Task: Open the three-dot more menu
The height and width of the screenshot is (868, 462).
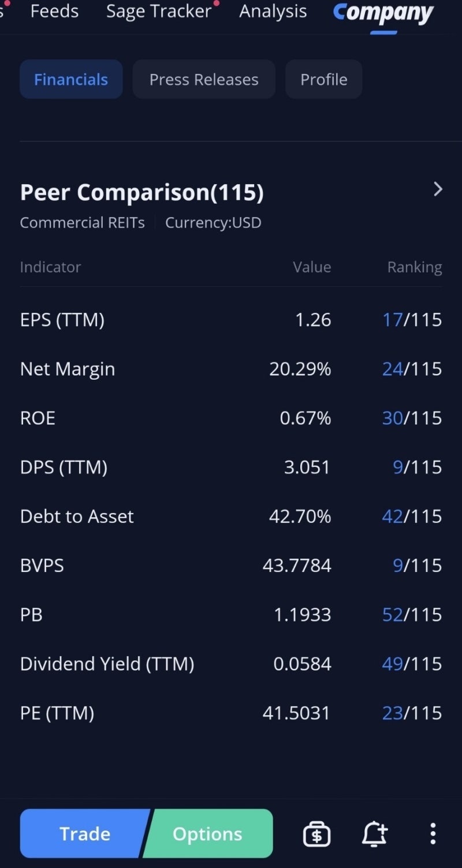Action: (433, 834)
